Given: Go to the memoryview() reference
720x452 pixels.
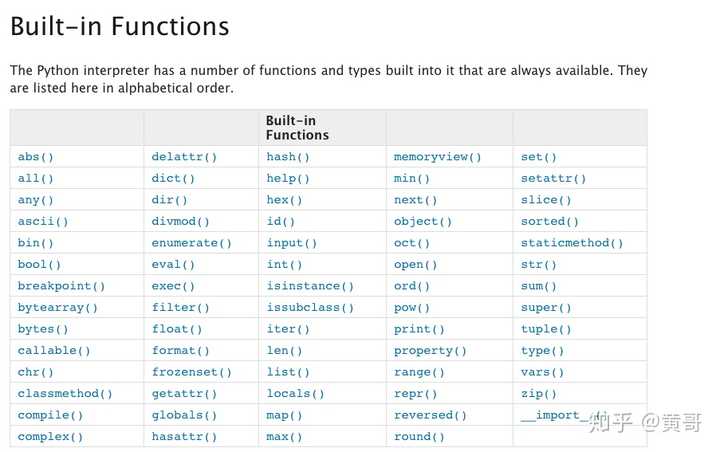Looking at the screenshot, I should (437, 157).
